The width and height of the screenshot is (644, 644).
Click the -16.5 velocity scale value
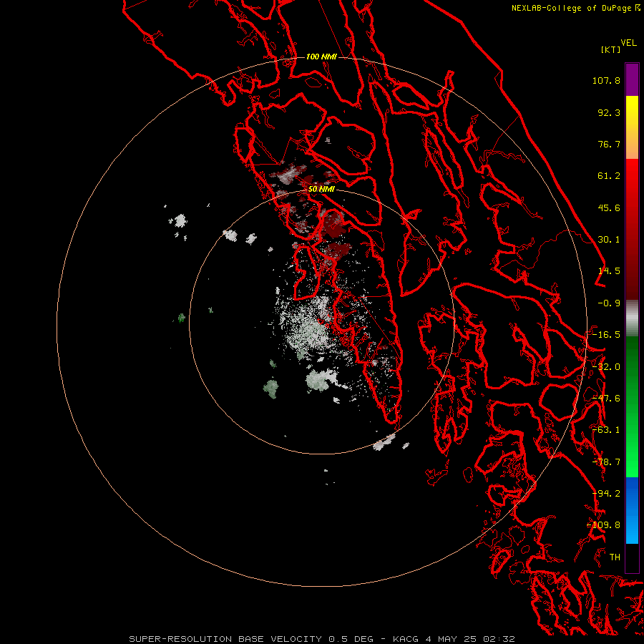(x=606, y=335)
